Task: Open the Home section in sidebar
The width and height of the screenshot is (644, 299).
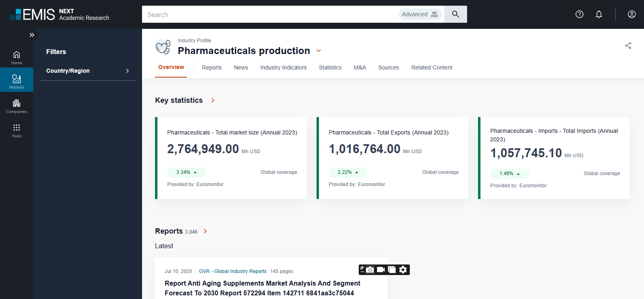Action: (17, 57)
